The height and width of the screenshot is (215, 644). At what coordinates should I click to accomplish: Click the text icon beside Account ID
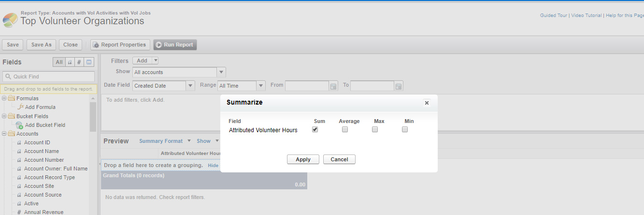(x=19, y=143)
